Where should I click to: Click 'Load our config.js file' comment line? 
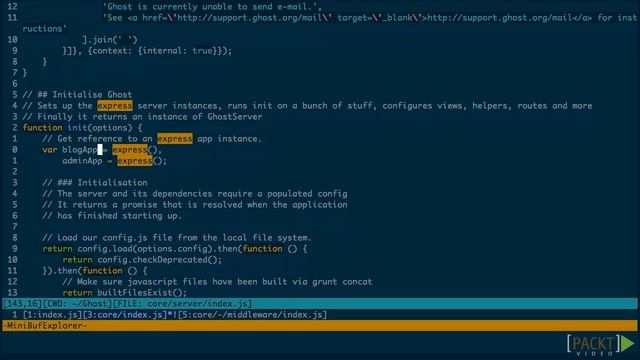coord(177,238)
